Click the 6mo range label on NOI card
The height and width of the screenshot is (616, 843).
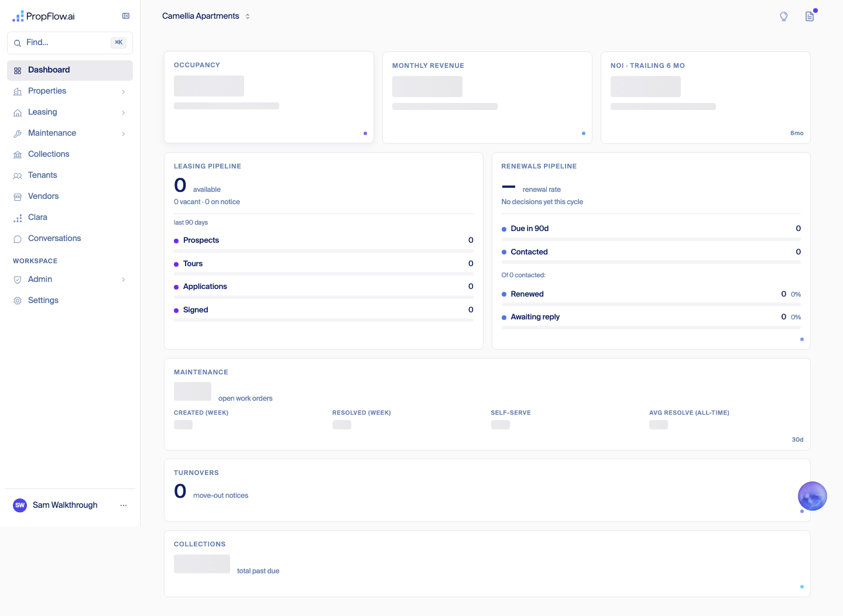[797, 133]
